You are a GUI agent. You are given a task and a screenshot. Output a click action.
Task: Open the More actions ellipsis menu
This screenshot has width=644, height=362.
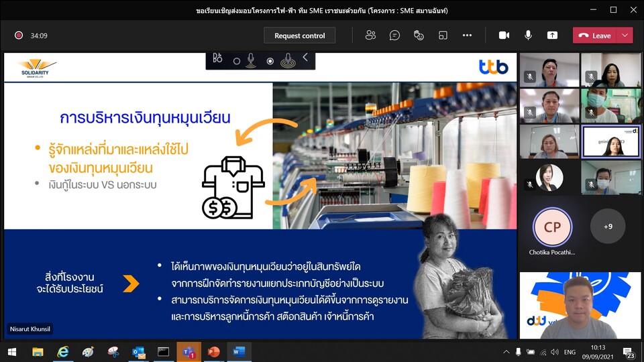(467, 36)
